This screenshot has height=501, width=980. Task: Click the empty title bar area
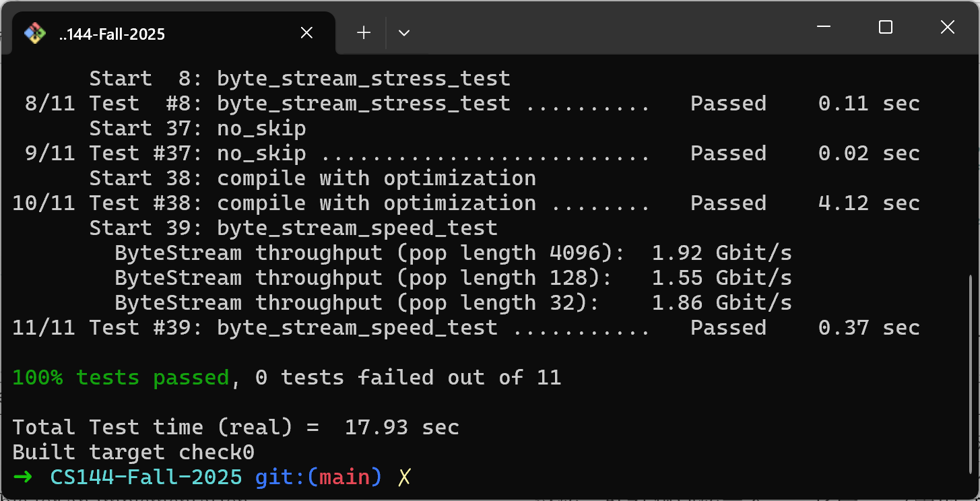(x=606, y=28)
